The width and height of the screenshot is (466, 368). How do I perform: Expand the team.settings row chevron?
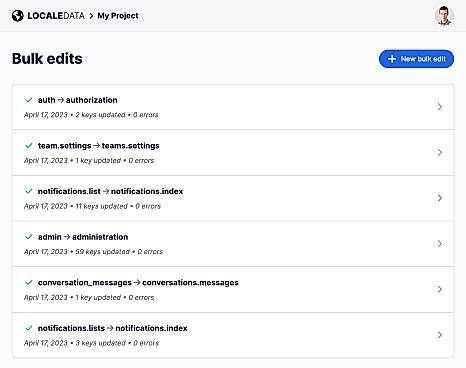(x=440, y=152)
